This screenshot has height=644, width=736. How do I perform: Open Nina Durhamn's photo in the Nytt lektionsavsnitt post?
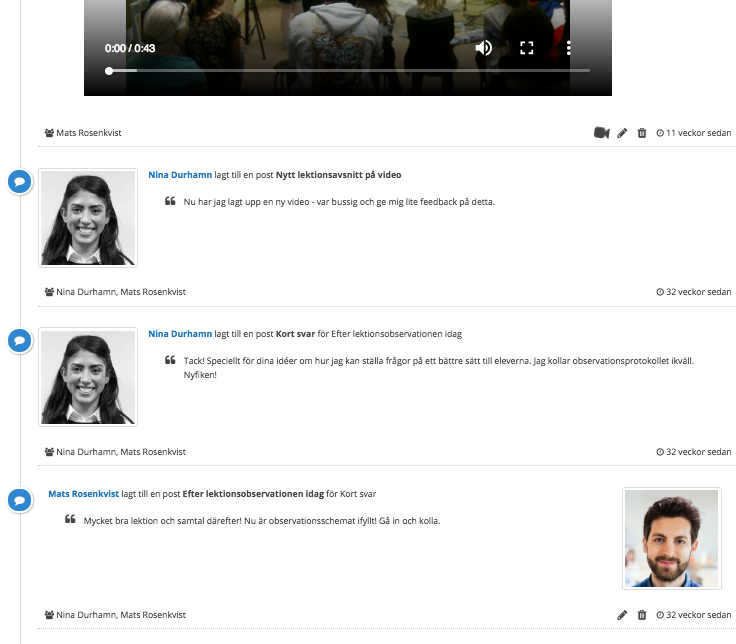pyautogui.click(x=88, y=218)
